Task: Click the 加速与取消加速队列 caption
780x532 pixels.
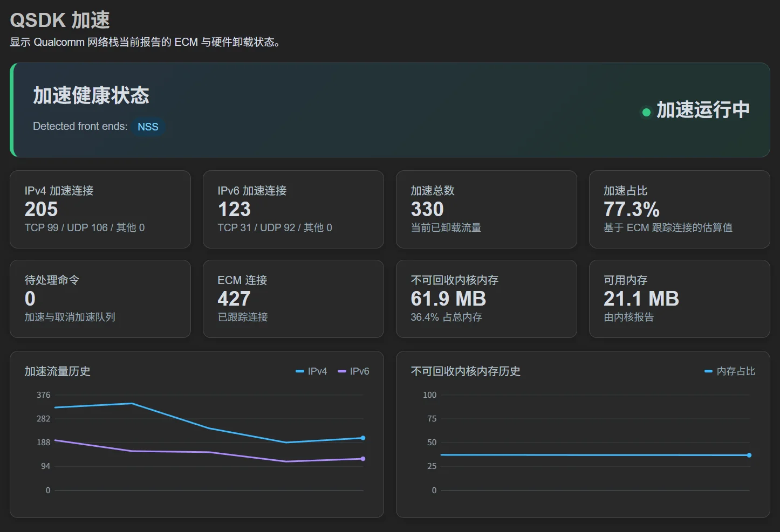Action: (70, 317)
